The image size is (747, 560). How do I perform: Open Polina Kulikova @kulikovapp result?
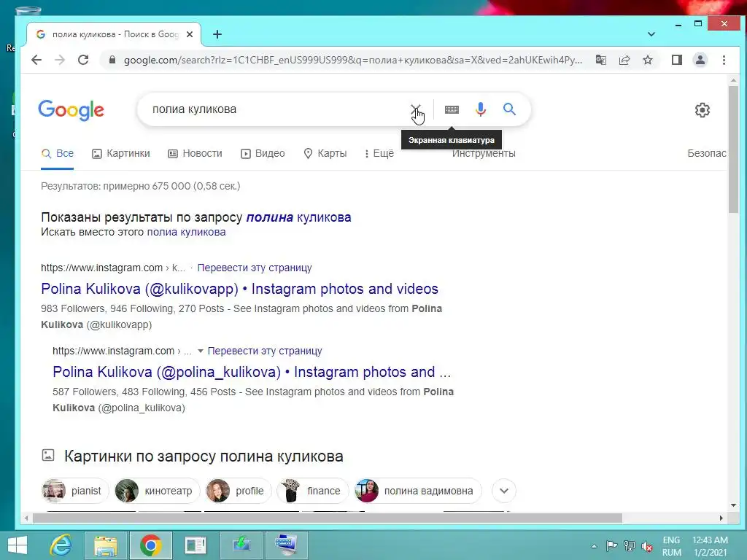tap(239, 289)
